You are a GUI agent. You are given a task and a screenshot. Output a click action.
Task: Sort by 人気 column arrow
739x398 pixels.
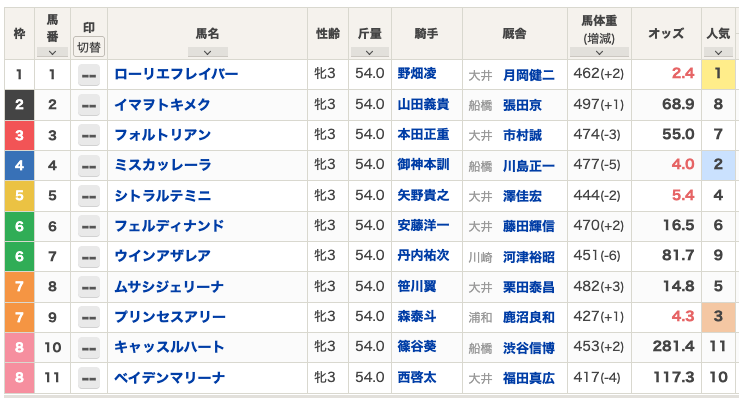718,52
